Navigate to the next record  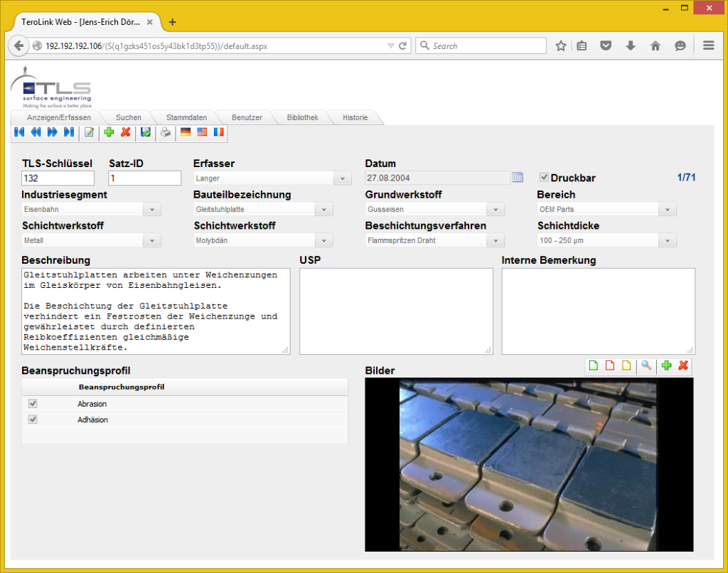(52, 132)
